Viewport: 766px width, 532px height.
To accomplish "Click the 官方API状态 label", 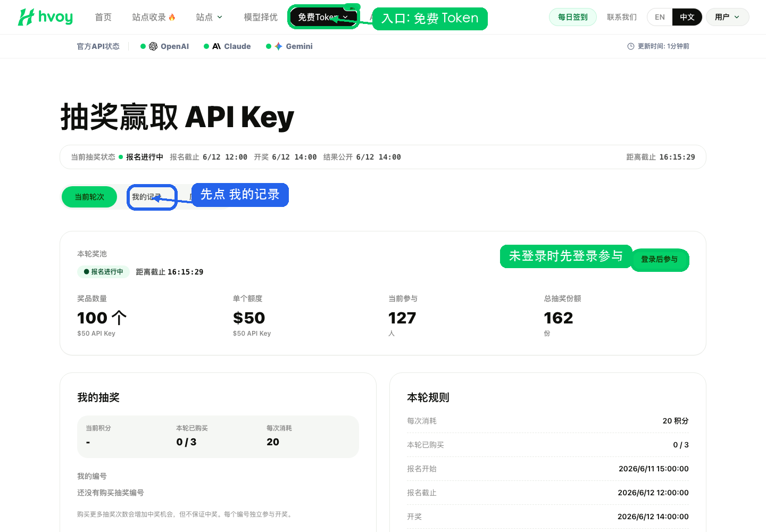I will click(x=98, y=46).
